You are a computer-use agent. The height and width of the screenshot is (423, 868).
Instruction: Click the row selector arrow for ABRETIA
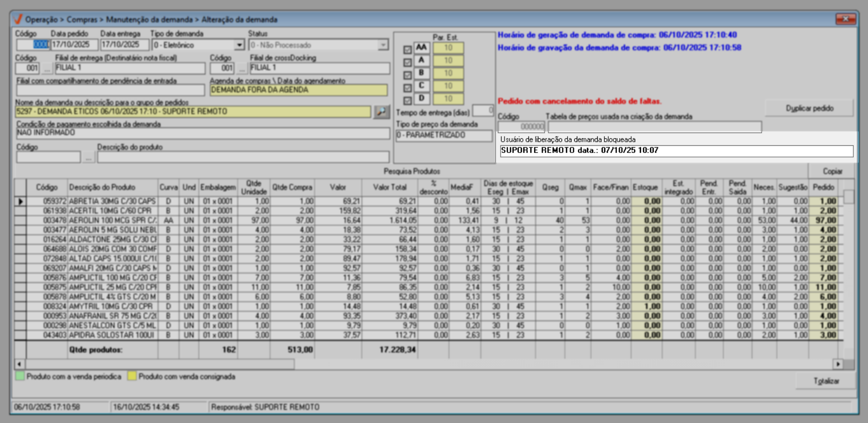pos(20,201)
